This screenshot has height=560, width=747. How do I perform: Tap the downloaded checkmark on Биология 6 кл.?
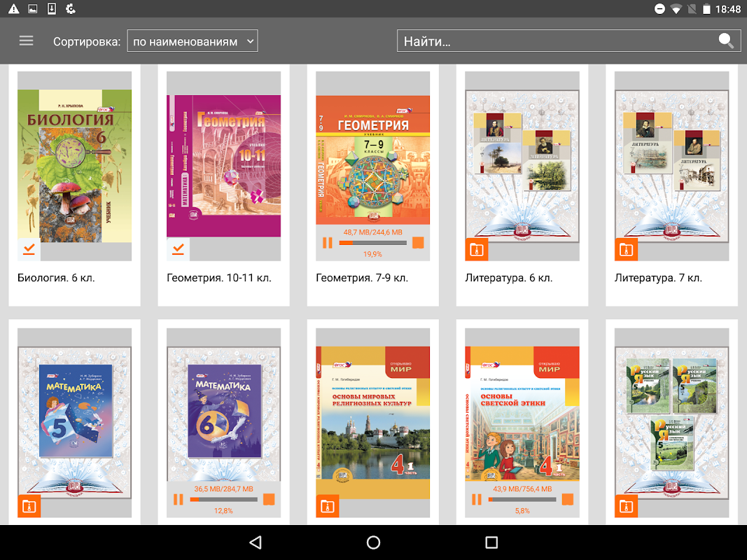pyautogui.click(x=29, y=249)
